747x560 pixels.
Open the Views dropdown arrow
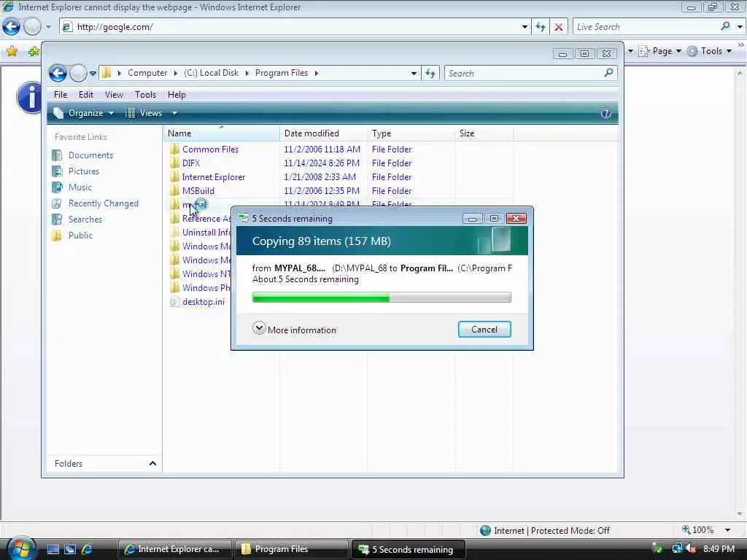tap(174, 113)
